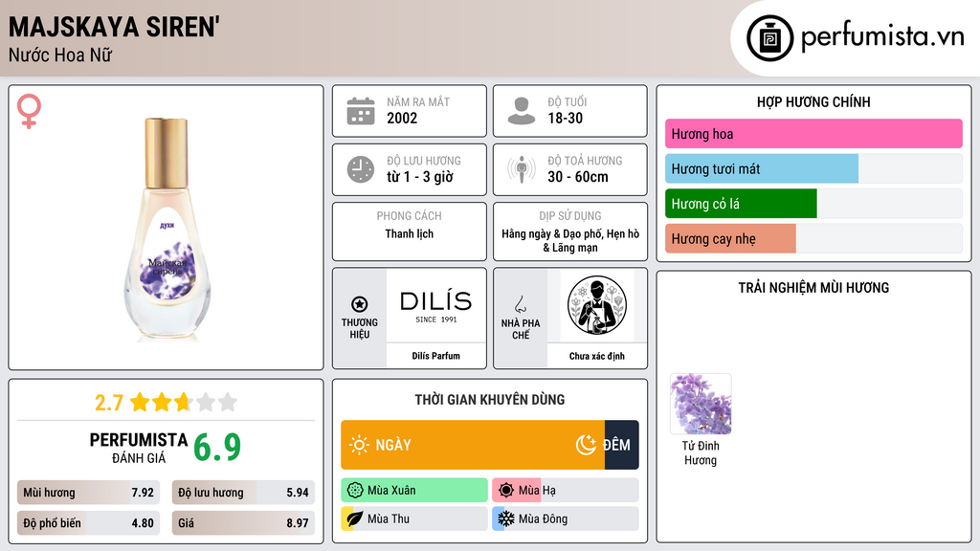
Task: Click the Tử Đinh Hương lilac flower thumbnail
Action: click(x=701, y=404)
